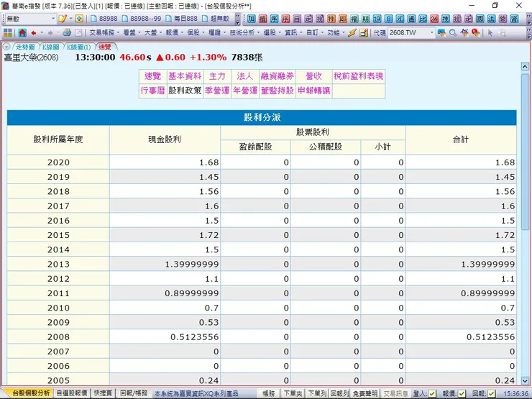
Task: Toggle the 回報 status checkbox
Action: coord(491,393)
